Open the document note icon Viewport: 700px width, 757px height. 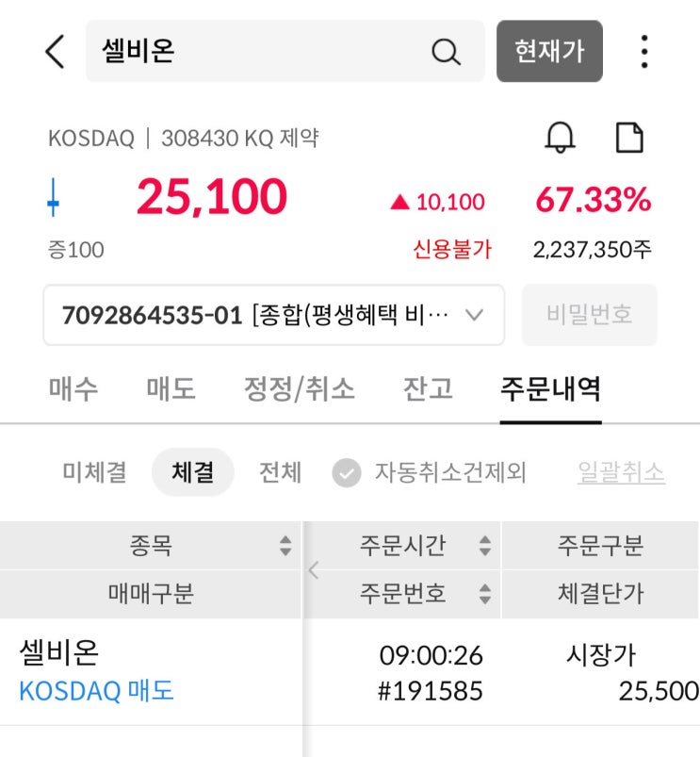pos(629,139)
